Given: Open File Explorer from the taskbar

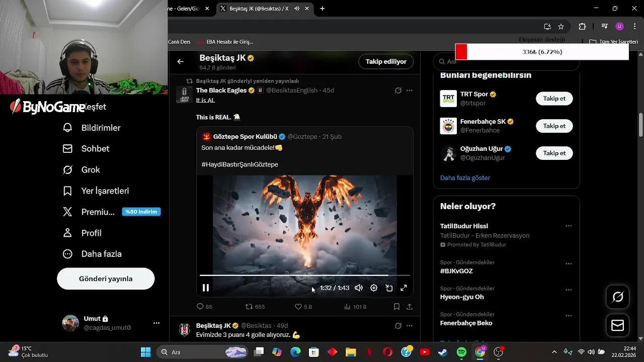Looking at the screenshot, I should [x=351, y=352].
